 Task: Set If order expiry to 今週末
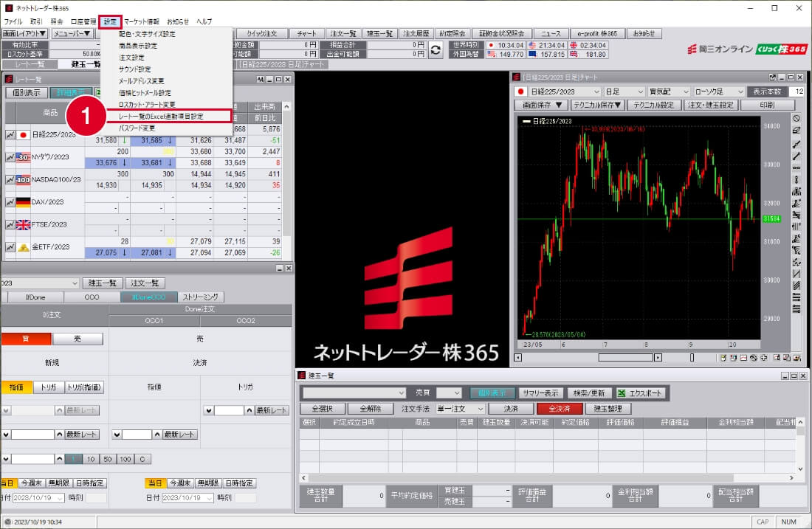(32, 483)
